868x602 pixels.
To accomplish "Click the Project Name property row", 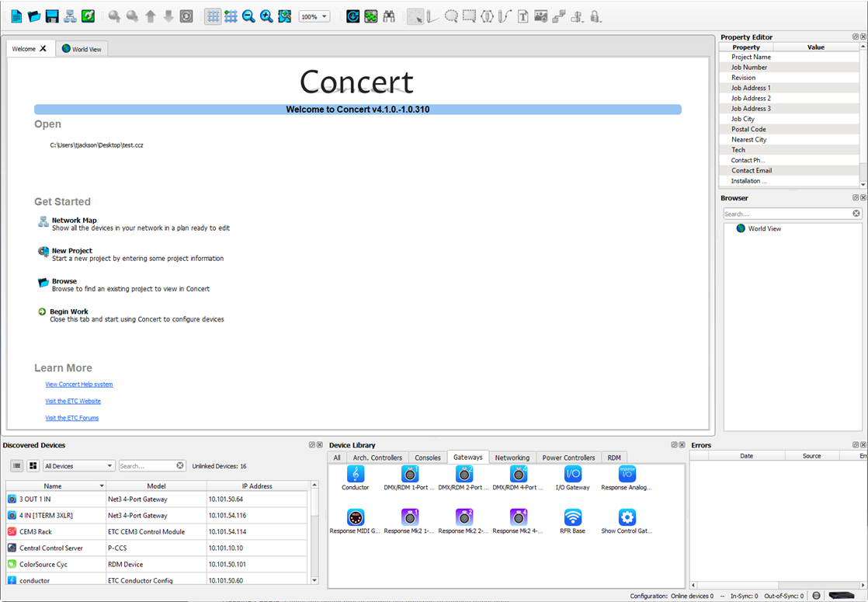I will coord(790,57).
